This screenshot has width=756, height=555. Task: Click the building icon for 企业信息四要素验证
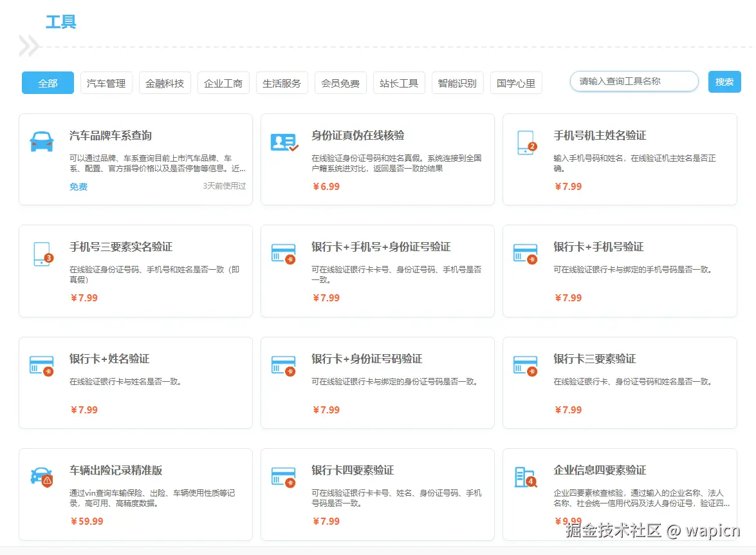525,476
